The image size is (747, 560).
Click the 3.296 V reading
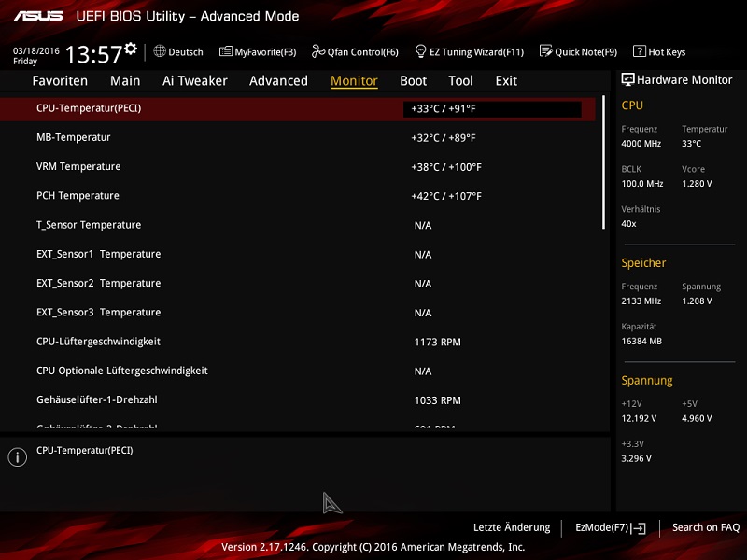click(x=637, y=458)
